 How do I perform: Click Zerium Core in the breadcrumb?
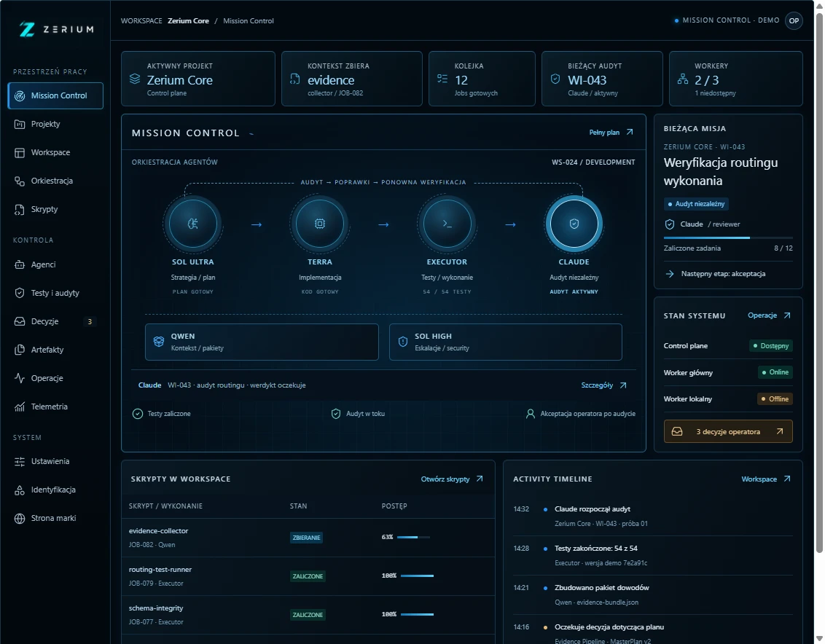188,21
